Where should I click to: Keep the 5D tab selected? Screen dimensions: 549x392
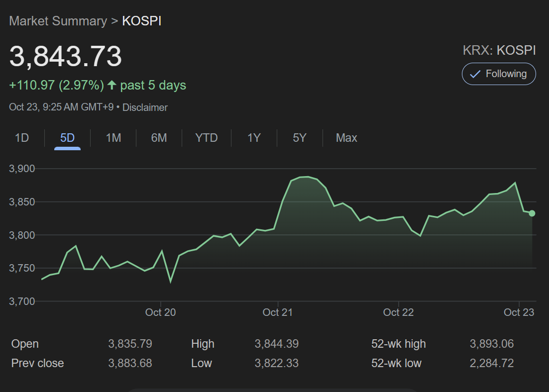(66, 138)
